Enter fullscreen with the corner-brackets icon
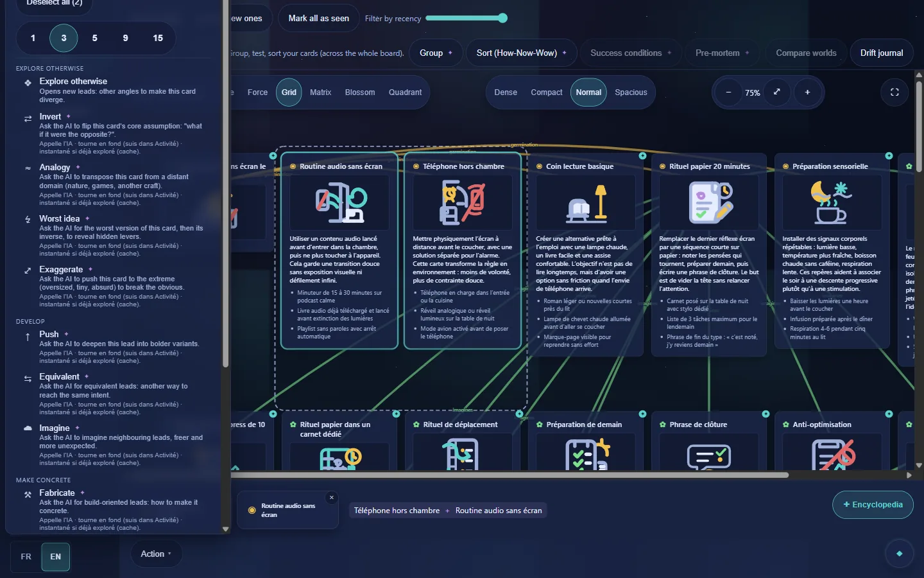This screenshot has width=924, height=578. [894, 92]
